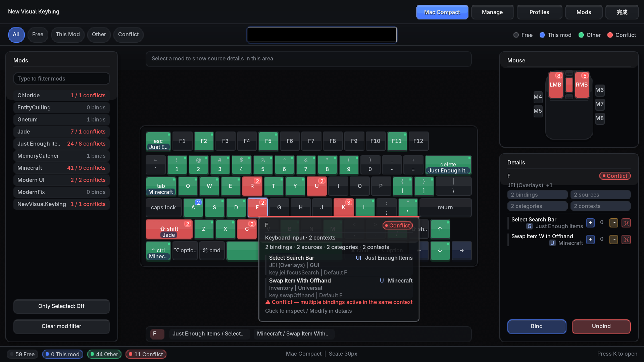Screen dimensions: 644x362
Task: Click the 2 categories chip in Details
Action: [x=538, y=206]
